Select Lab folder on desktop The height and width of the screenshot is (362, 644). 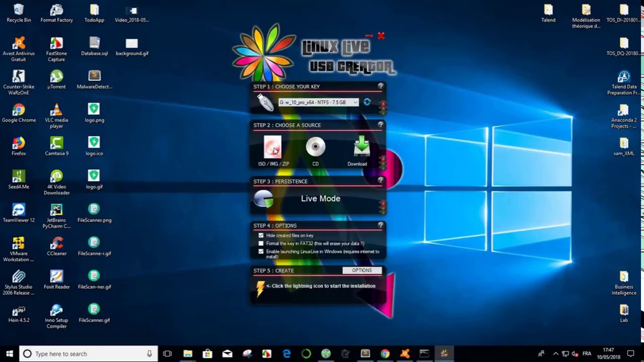(x=624, y=313)
